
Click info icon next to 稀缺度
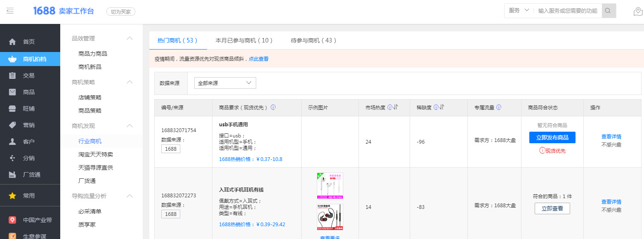point(436,107)
